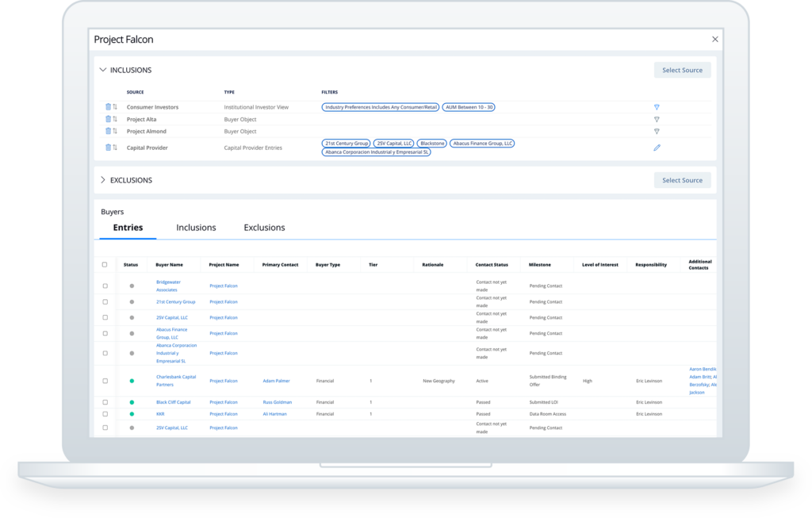This screenshot has width=812, height=518.
Task: Click 'Submitted Binding Offer' milestone cell
Action: (x=547, y=381)
